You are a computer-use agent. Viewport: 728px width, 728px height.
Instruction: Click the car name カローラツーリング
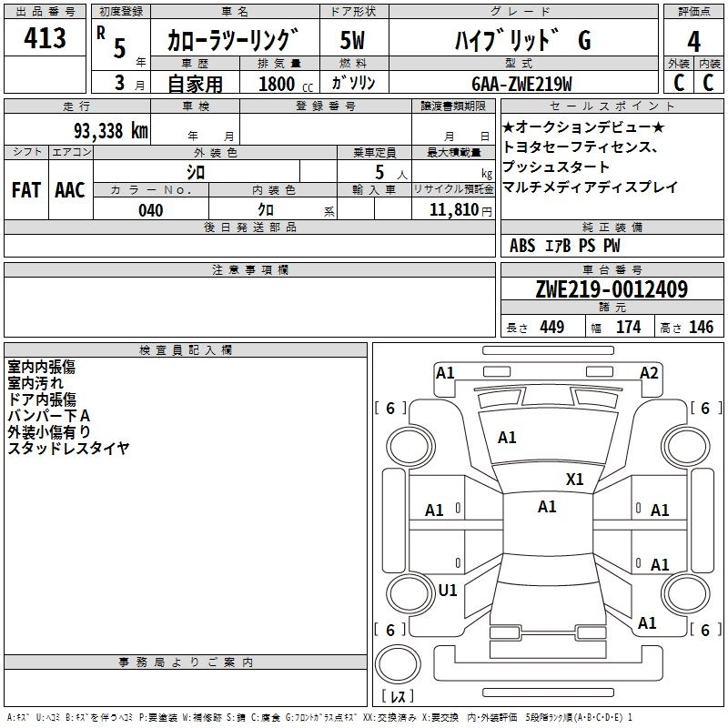(232, 41)
